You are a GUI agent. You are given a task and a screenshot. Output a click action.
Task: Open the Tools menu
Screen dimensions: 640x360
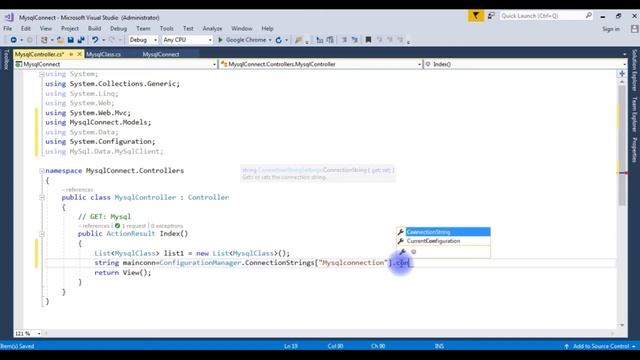pos(167,29)
